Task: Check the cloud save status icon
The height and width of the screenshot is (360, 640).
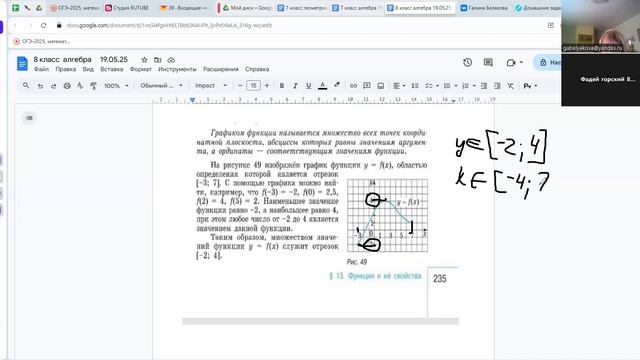Action: 171,60
